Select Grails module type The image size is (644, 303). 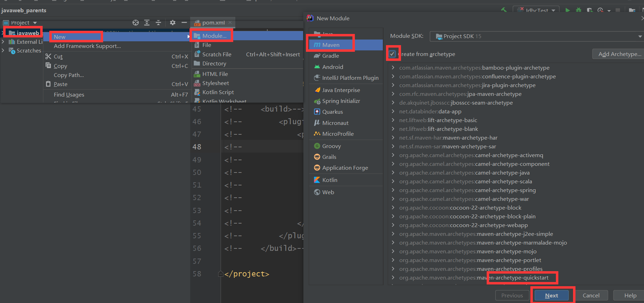click(x=346, y=157)
